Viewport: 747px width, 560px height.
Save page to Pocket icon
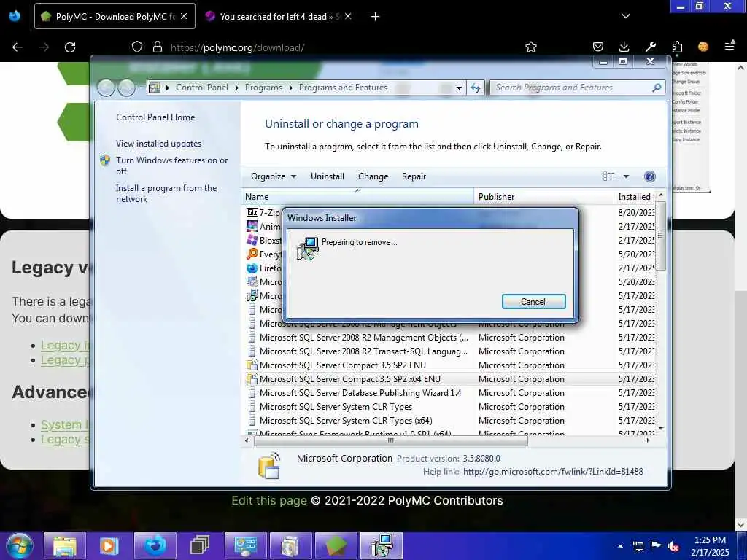pyautogui.click(x=598, y=47)
